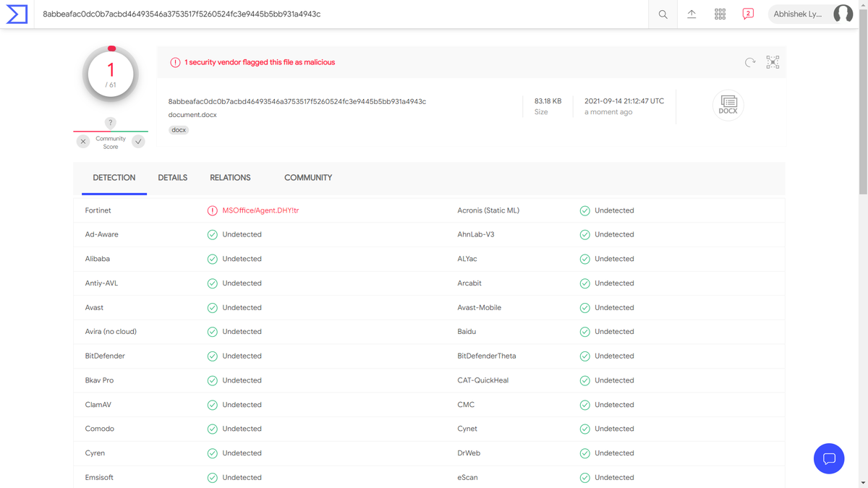Screen dimensions: 868x488
Task: Click the BitDefenderTheta vendor name
Action: tap(487, 356)
